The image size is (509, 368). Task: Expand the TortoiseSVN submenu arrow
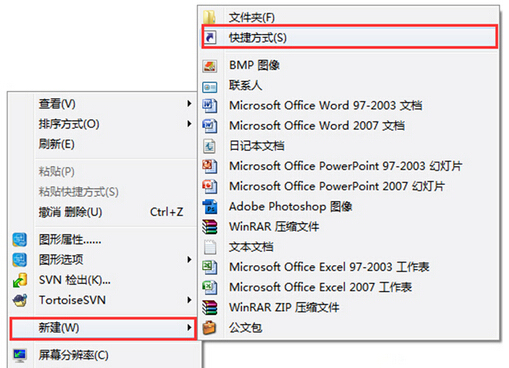click(189, 300)
